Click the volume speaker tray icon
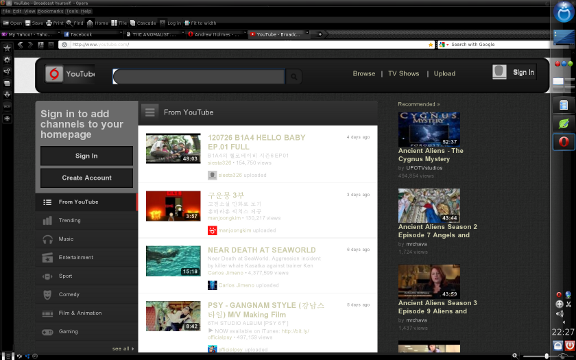This screenshot has height=360, width=576. point(559,314)
